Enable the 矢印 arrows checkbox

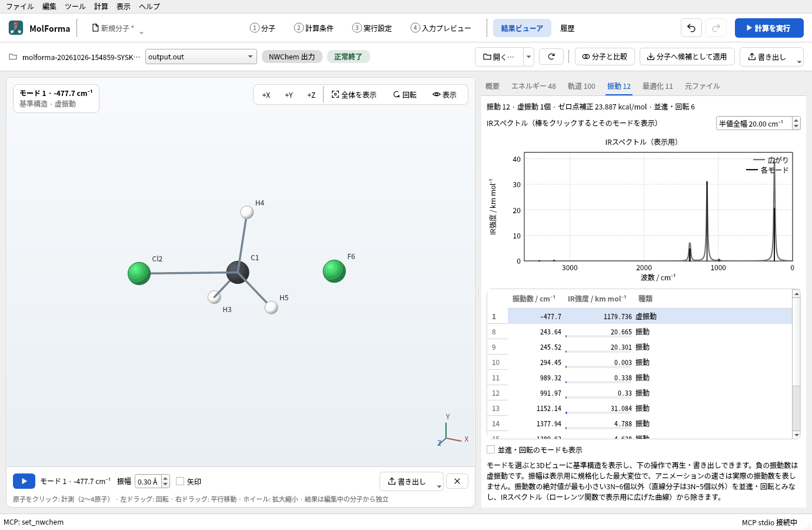(x=180, y=481)
